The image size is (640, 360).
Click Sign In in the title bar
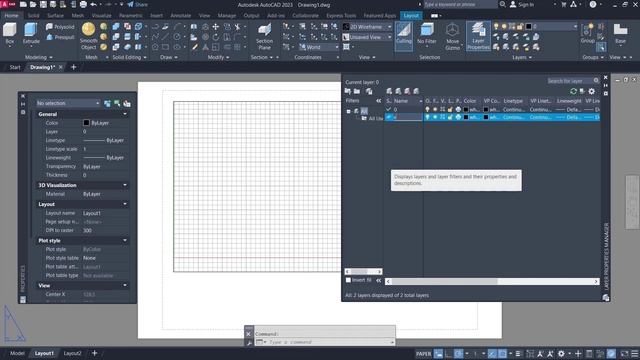pos(522,4)
